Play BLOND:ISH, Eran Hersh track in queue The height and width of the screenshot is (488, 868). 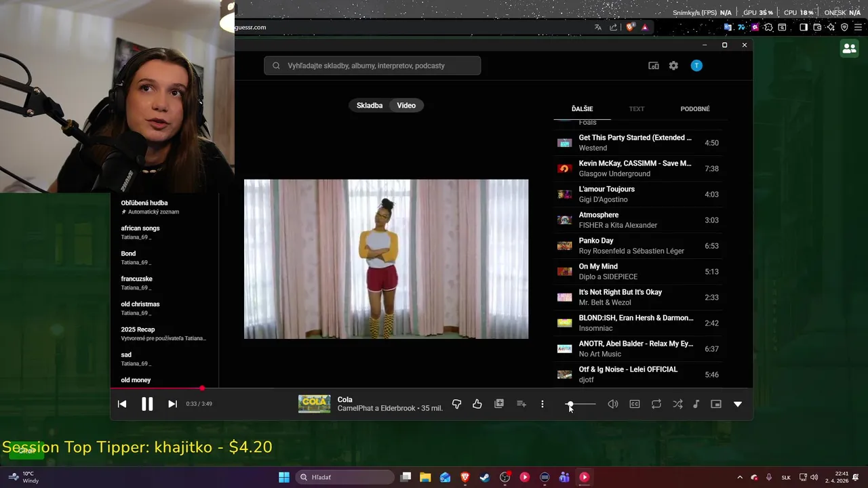tap(638, 323)
